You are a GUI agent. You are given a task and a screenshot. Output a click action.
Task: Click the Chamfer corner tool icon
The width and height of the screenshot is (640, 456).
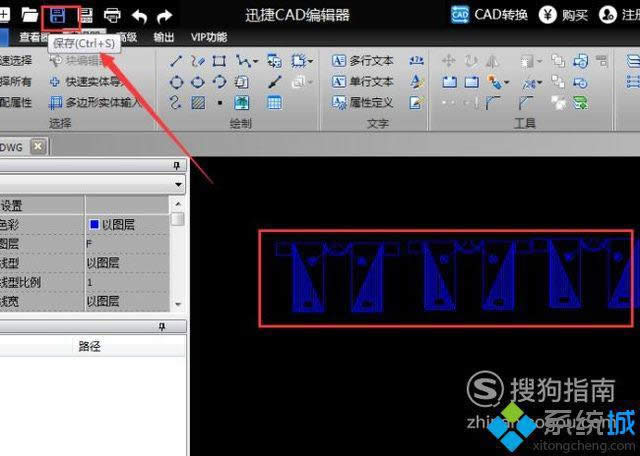coord(526,103)
